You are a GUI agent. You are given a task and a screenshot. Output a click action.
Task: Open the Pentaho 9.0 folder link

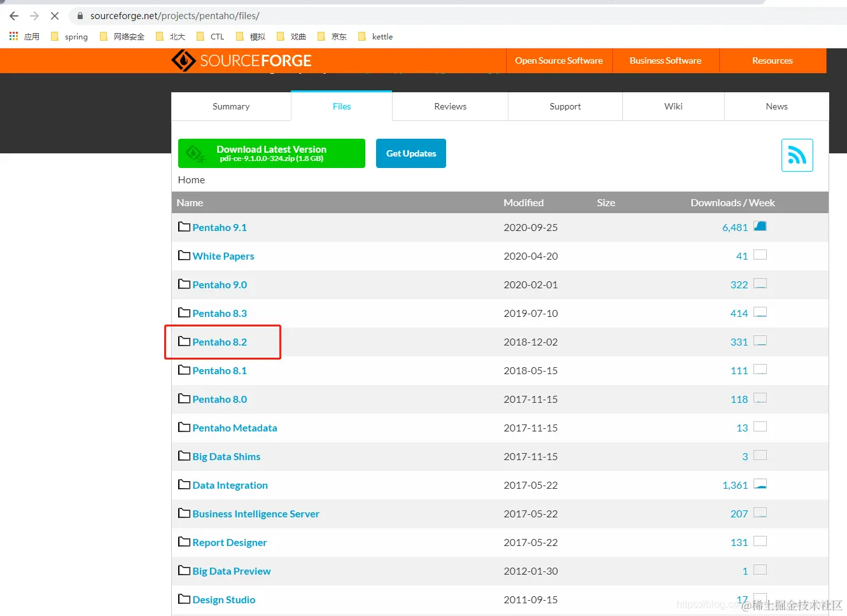[x=220, y=284]
